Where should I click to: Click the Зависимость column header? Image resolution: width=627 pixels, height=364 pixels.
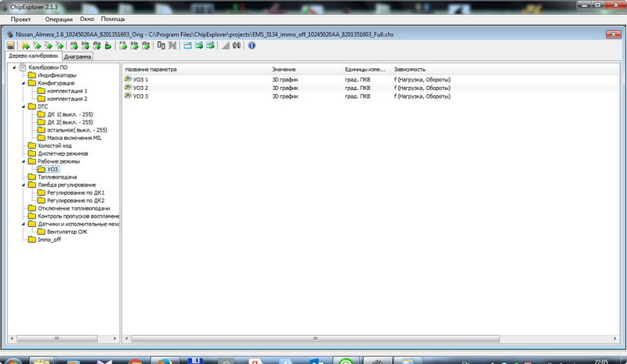[411, 70]
